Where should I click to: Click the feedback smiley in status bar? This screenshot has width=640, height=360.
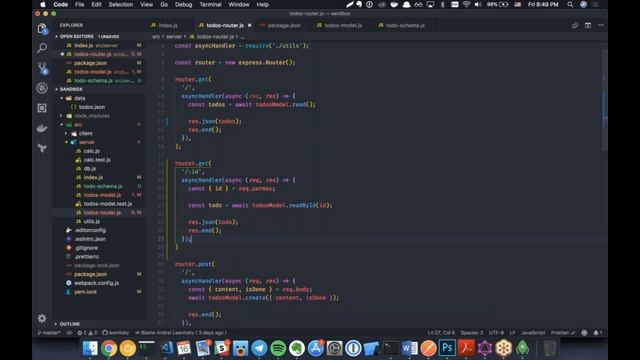[x=584, y=333]
